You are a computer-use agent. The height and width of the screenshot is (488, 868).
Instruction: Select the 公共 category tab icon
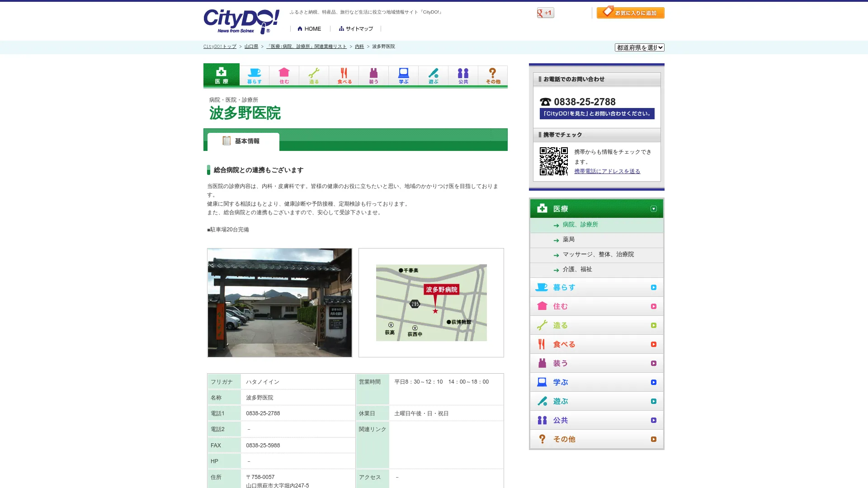(x=463, y=75)
